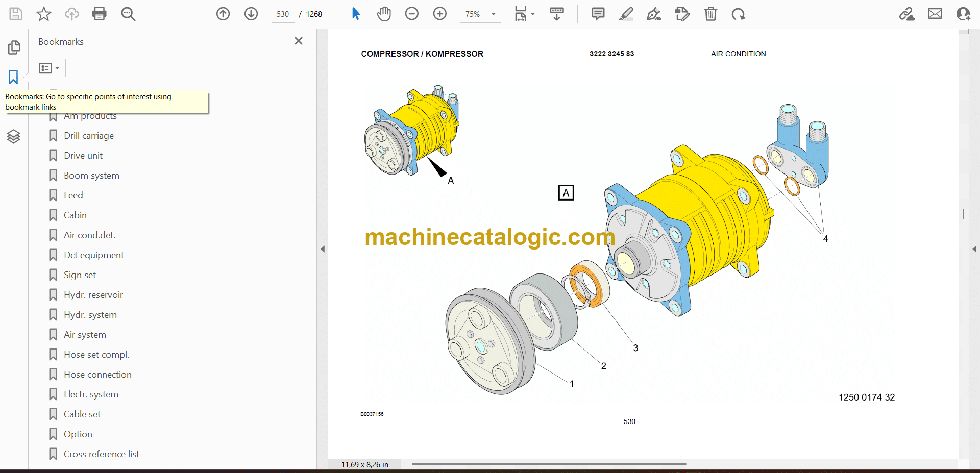Click the Delete trash icon
This screenshot has width=980, height=473.
click(x=710, y=14)
